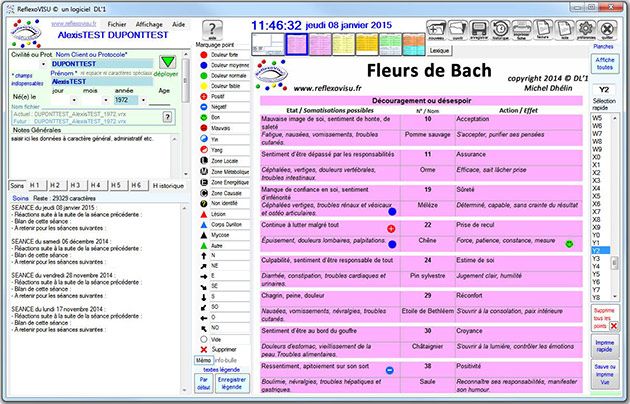Select the Mycose black triangle marker

[204, 235]
